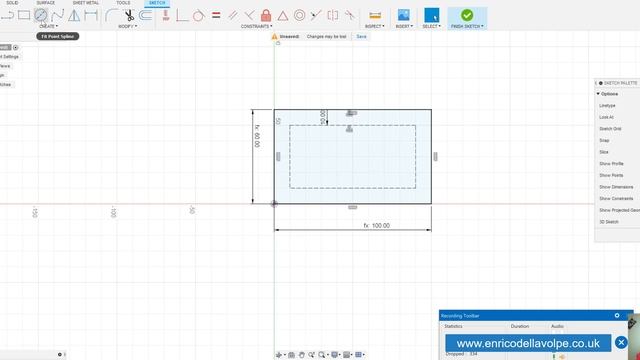Apply Horizontal/Vertical constraint
The image size is (640, 360).
166,16
